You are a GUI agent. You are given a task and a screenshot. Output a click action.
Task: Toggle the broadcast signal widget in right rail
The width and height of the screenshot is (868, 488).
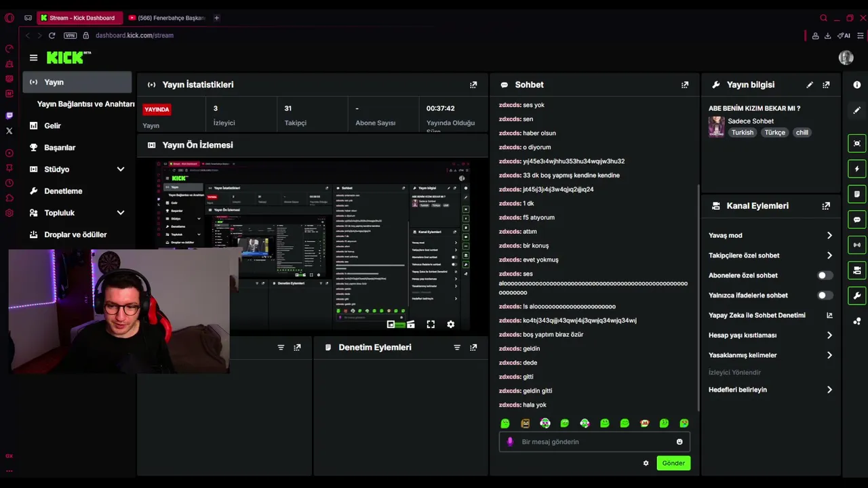click(857, 245)
